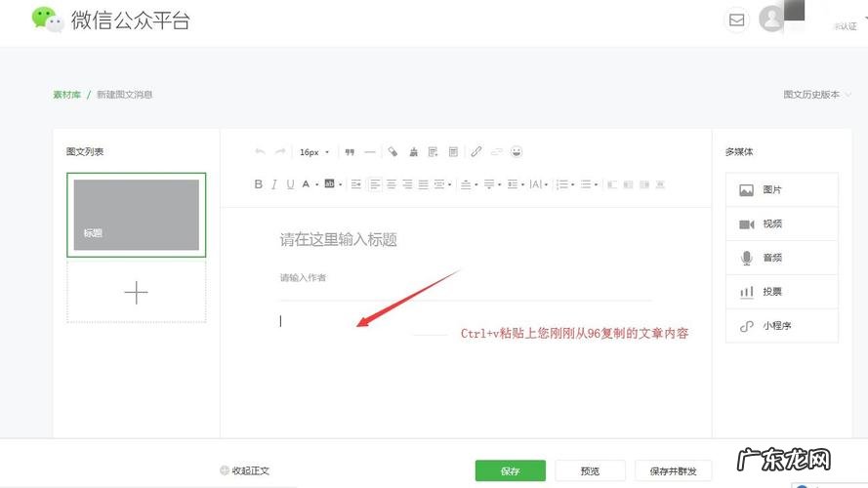Viewport: 868px width, 488px height.
Task: Add a new article with the plus box
Action: pos(136,292)
